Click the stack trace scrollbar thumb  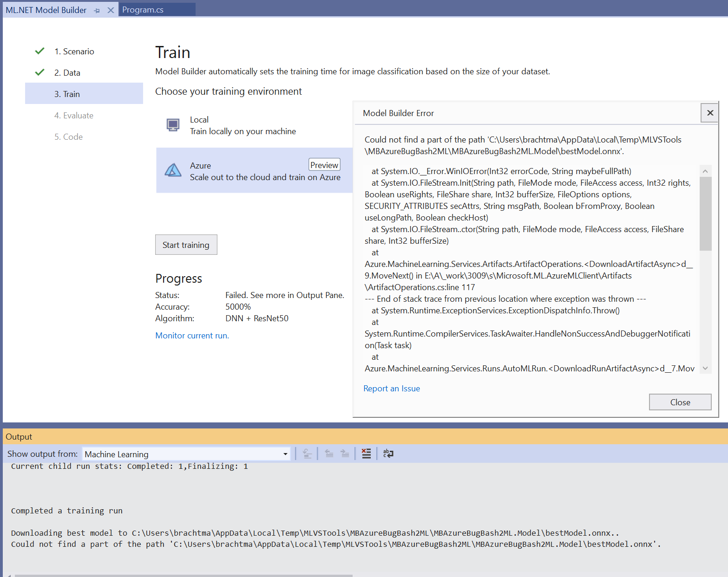click(x=705, y=214)
